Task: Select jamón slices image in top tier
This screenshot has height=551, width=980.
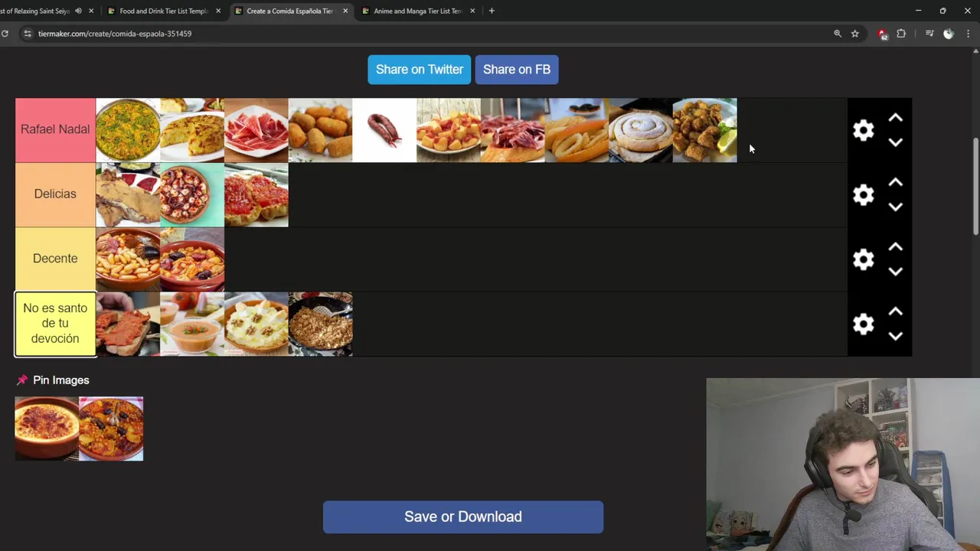Action: [256, 130]
